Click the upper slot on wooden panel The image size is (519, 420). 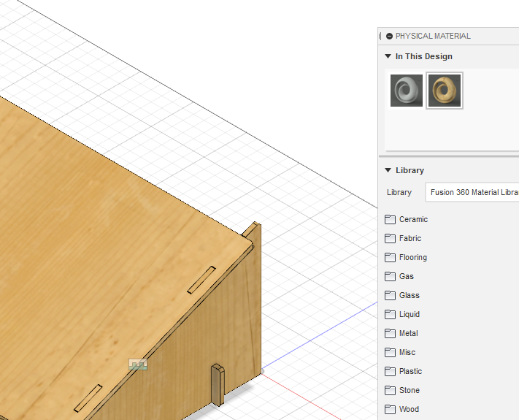[x=201, y=280]
